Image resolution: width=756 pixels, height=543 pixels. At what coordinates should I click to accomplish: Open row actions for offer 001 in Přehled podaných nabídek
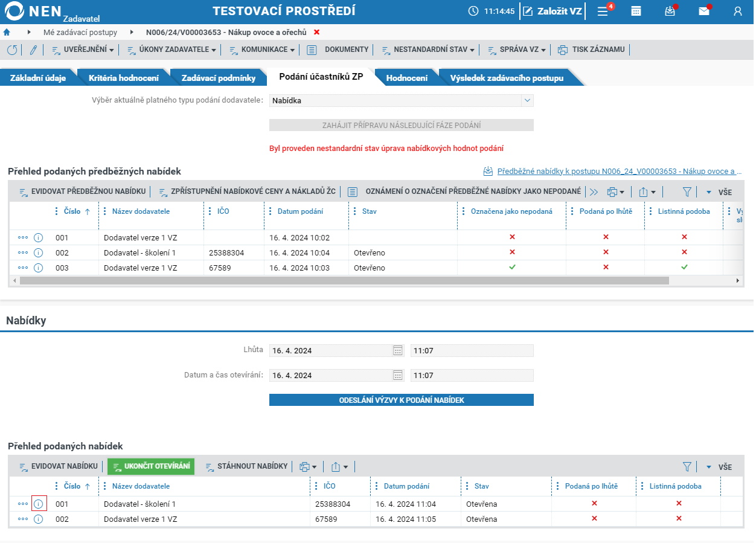[x=23, y=504]
